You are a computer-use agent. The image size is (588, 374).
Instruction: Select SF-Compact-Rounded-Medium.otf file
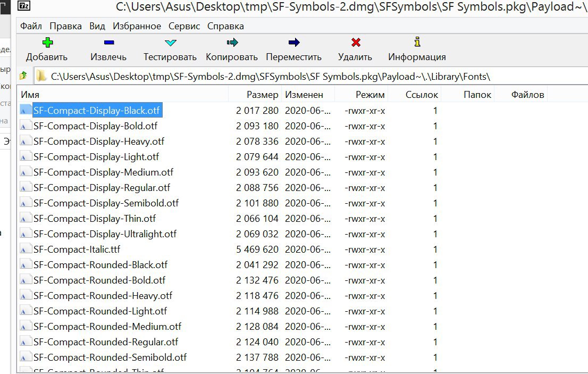tap(107, 326)
